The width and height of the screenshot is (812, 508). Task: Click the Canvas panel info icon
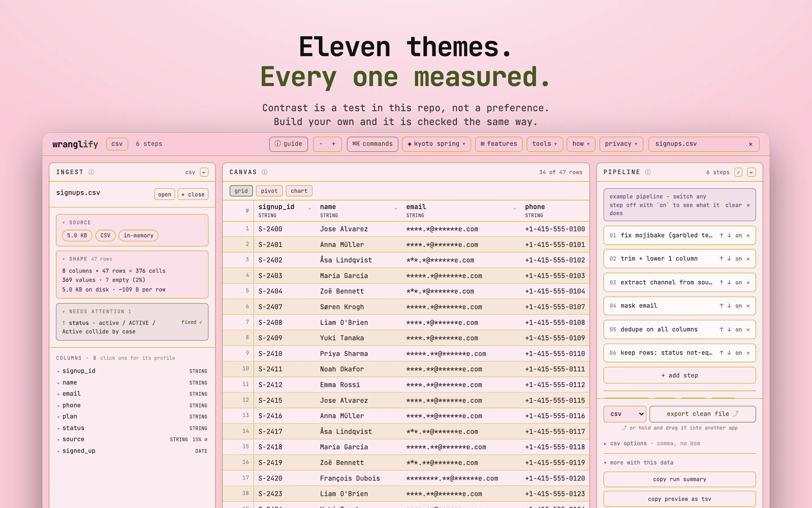point(264,172)
